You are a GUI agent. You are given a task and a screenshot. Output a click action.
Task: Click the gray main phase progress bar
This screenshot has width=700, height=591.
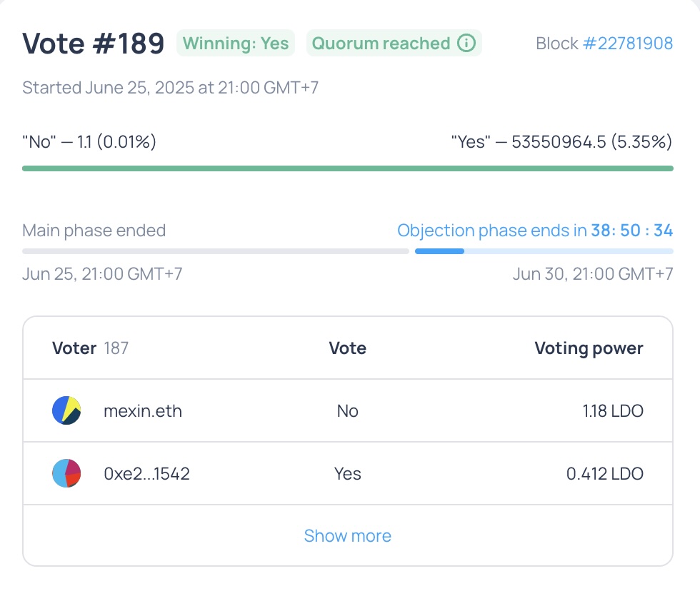[x=216, y=251]
